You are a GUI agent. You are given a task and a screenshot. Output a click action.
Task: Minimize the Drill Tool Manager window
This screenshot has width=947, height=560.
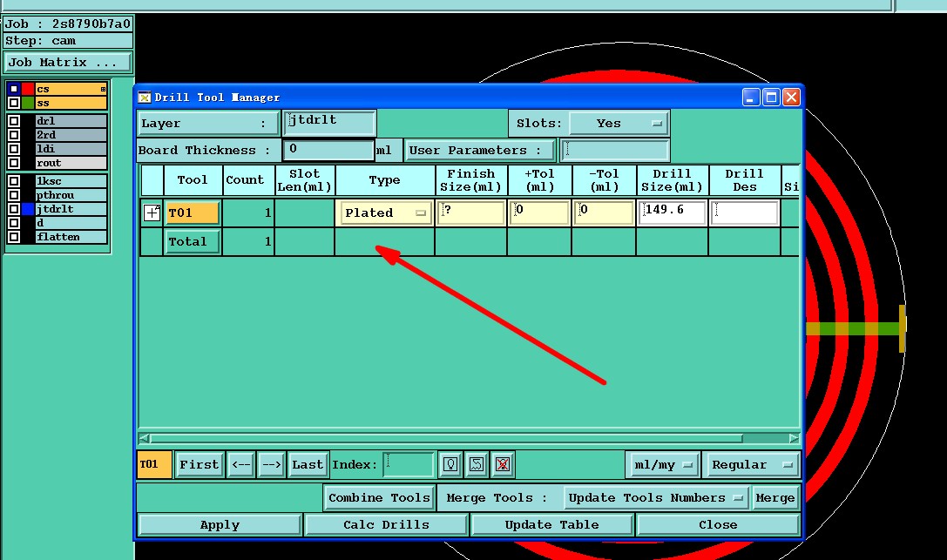coord(751,98)
